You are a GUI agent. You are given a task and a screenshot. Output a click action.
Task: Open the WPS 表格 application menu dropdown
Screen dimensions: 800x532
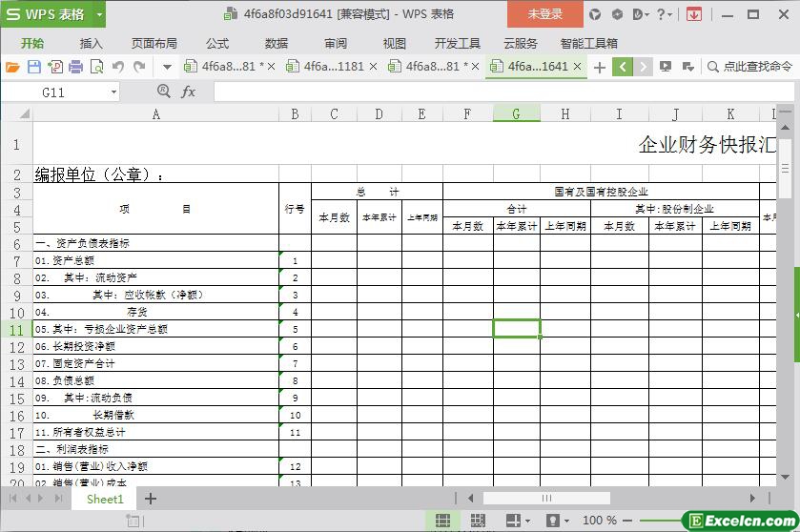[x=99, y=15]
